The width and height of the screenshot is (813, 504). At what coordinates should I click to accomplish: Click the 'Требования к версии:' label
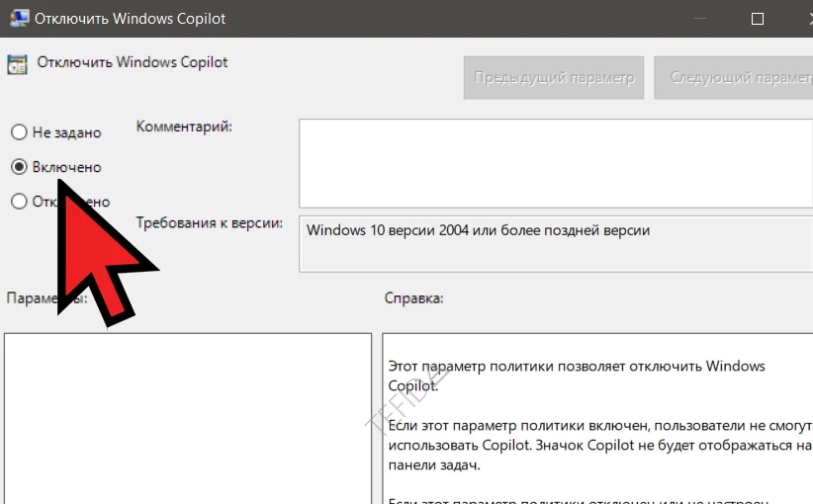pyautogui.click(x=210, y=222)
